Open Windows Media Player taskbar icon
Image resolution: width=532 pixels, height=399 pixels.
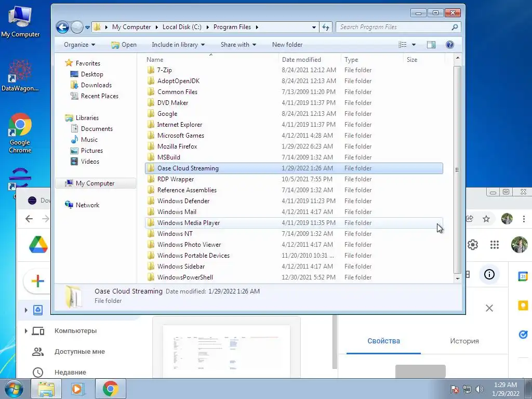(78, 389)
